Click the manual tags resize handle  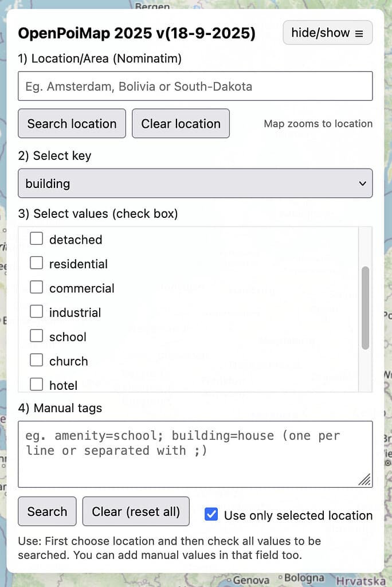365,480
